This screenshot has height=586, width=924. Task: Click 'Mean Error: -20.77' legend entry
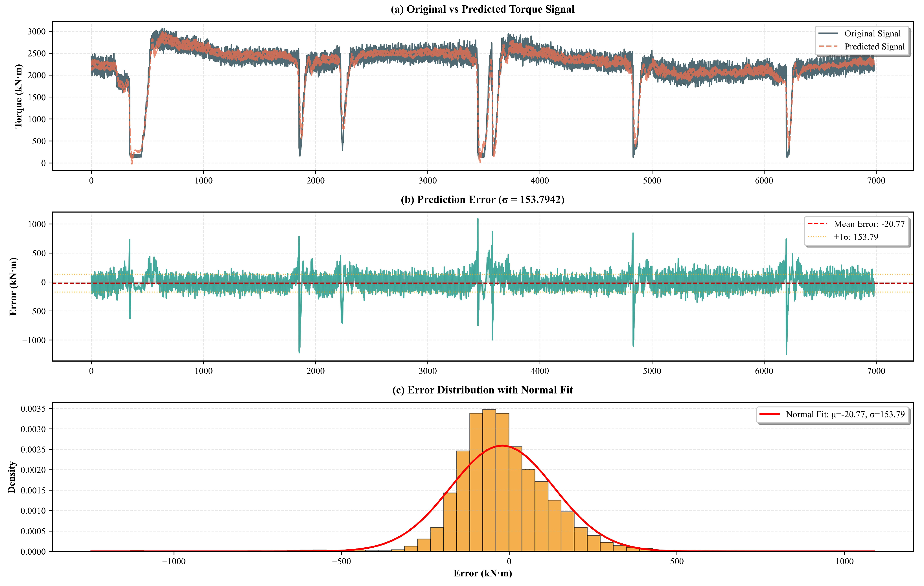(856, 224)
